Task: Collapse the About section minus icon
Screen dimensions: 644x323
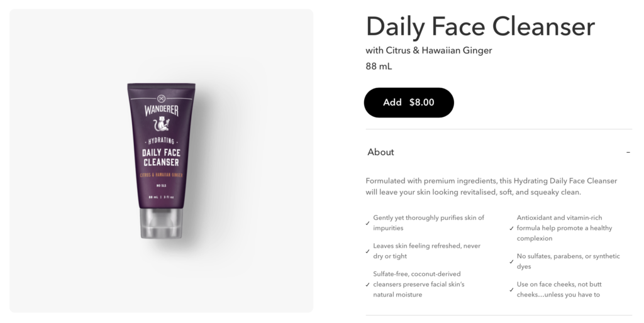Action: pyautogui.click(x=628, y=152)
